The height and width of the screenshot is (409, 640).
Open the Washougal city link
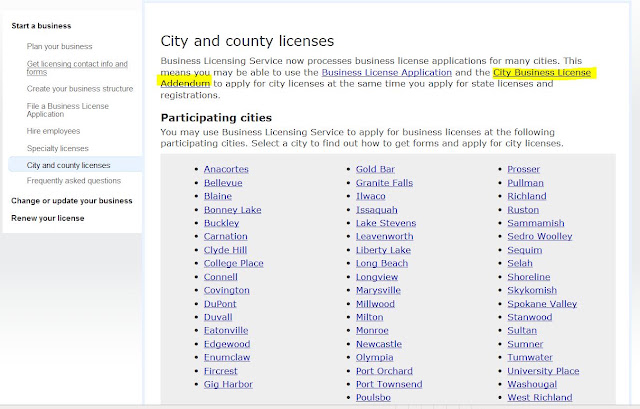pyautogui.click(x=532, y=385)
